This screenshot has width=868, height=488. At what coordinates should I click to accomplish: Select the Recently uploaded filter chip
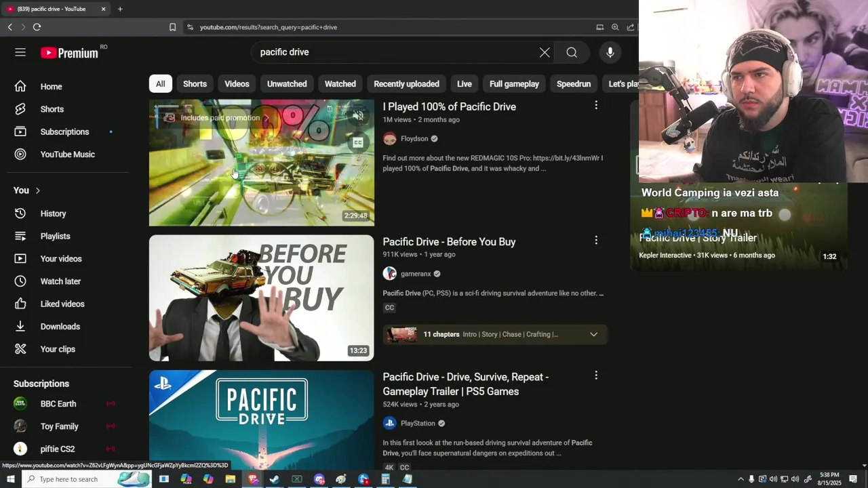tap(406, 84)
